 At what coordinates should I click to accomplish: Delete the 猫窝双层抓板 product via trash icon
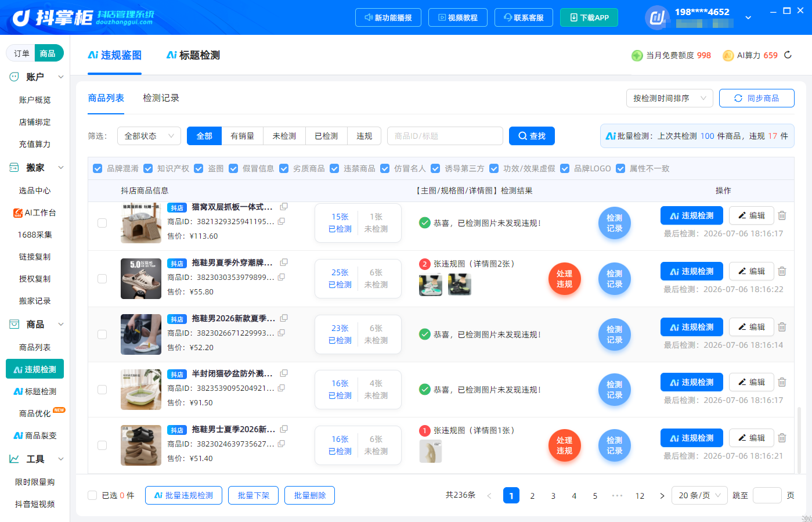point(782,215)
